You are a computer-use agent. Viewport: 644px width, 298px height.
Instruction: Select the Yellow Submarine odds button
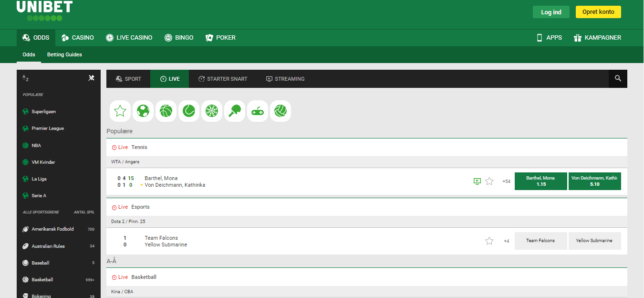tap(595, 241)
